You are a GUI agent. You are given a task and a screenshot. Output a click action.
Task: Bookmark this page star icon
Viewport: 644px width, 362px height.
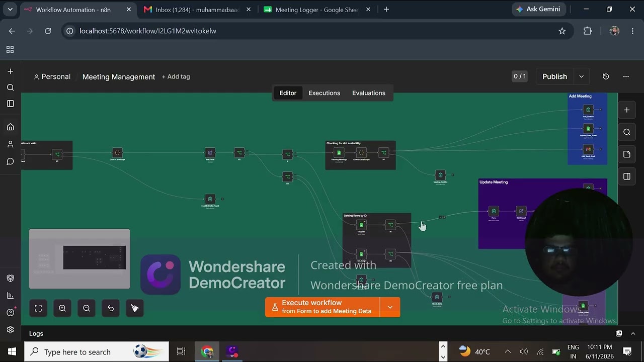pos(562,31)
